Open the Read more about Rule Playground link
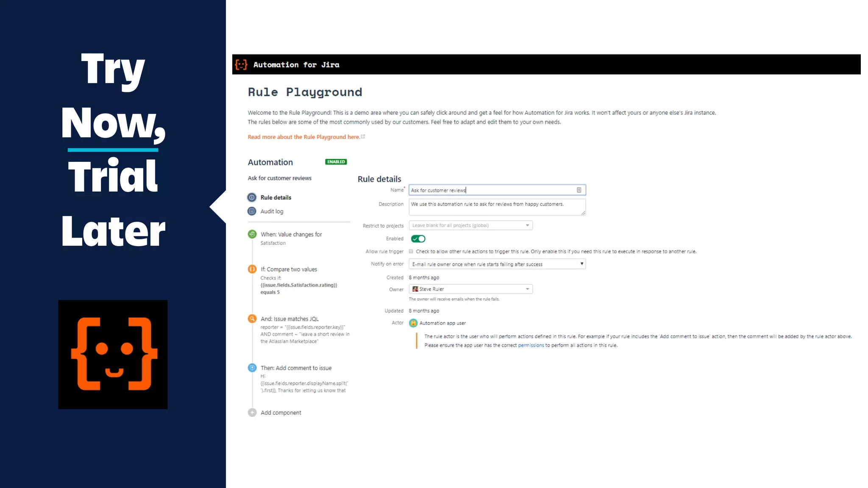868x488 pixels. tap(303, 137)
